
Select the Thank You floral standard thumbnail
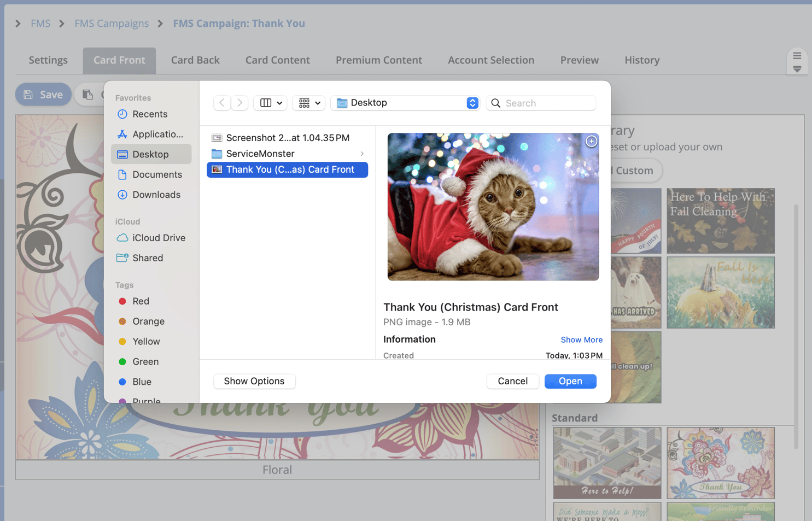click(x=721, y=463)
